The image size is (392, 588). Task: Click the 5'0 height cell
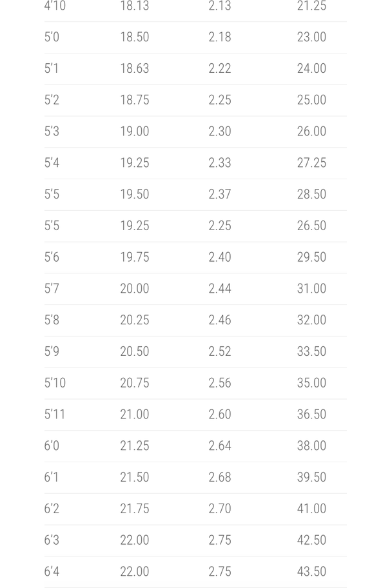click(x=52, y=37)
